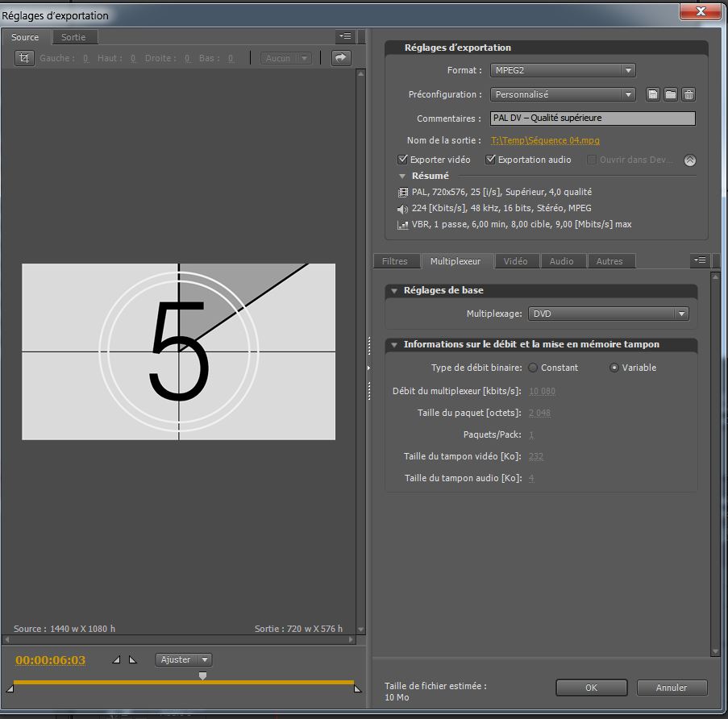Click the round collapse chevron beside Ouvrir dans Dev
Screen dimensions: 728x719
pyautogui.click(x=689, y=160)
